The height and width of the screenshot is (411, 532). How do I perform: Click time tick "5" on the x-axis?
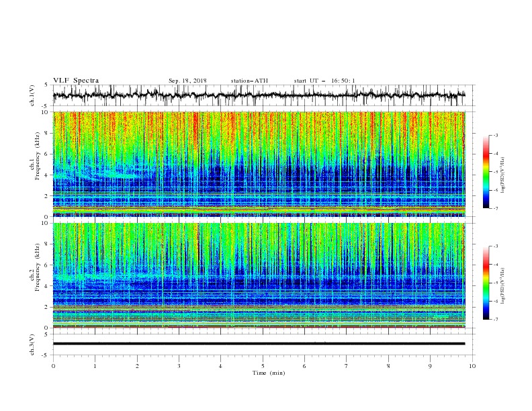click(263, 366)
